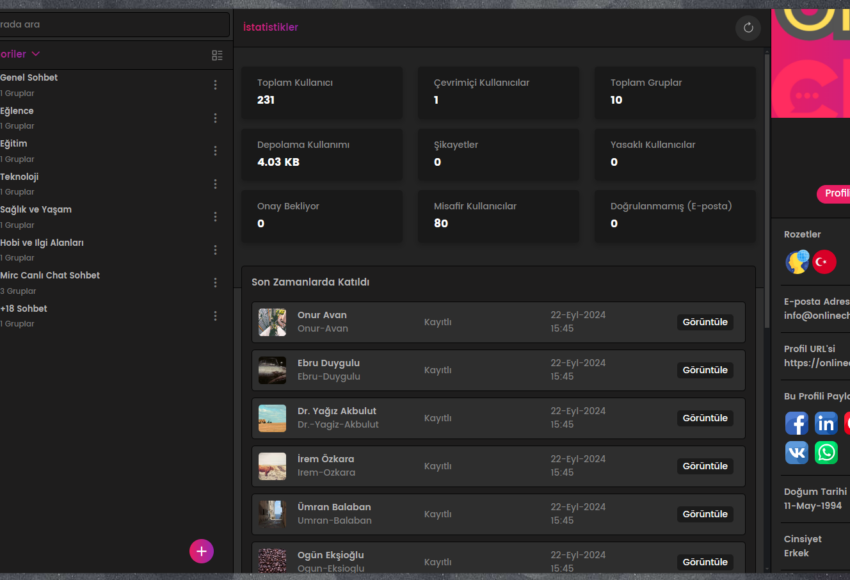View Ogün Ekşioğlu's profile
This screenshot has width=850, height=580.
tap(705, 562)
